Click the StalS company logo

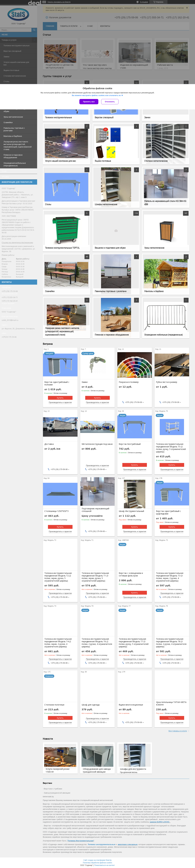[x=18, y=15]
